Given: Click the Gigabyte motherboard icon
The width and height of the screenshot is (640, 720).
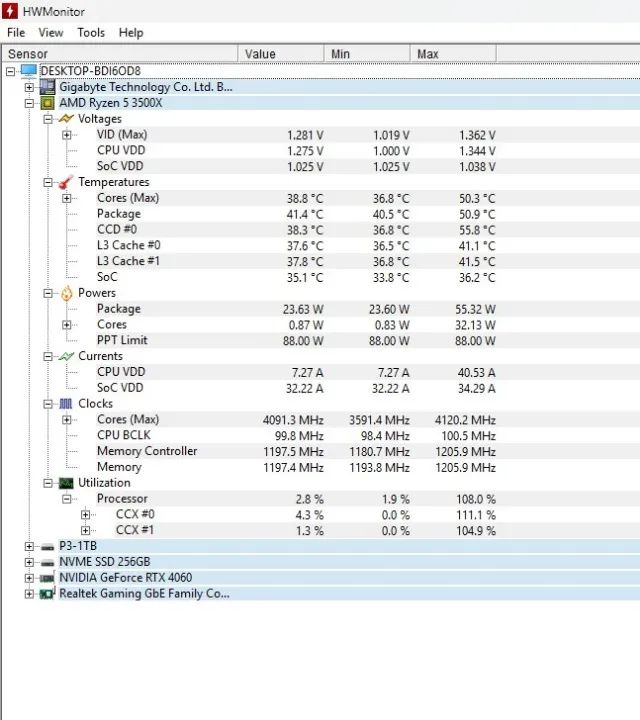Looking at the screenshot, I should [47, 87].
